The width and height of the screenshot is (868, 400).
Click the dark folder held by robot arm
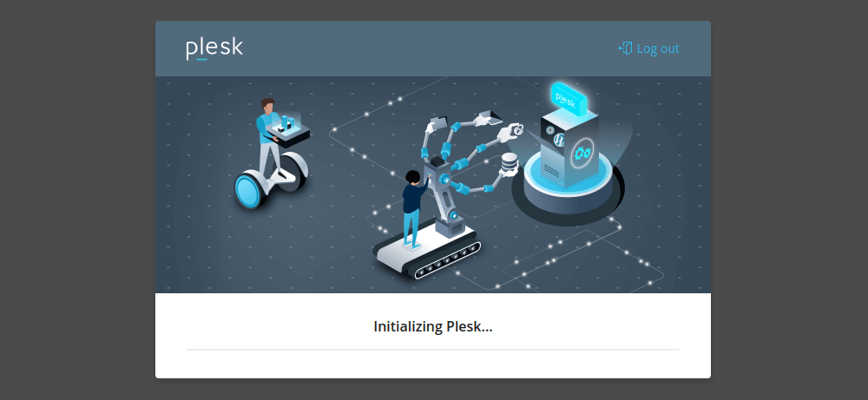click(438, 121)
